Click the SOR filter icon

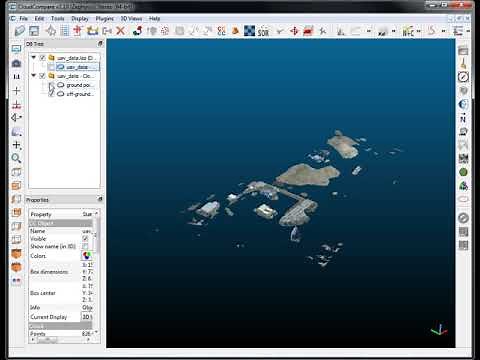(263, 32)
